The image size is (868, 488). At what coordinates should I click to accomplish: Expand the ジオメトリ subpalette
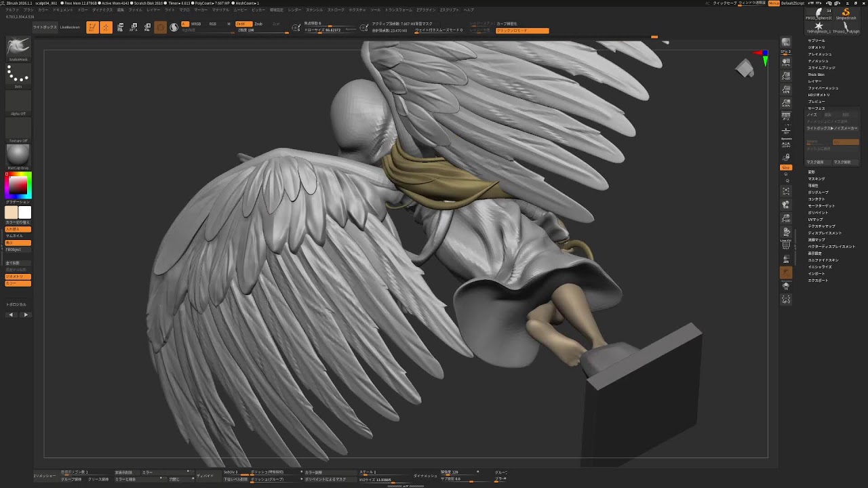click(x=816, y=47)
